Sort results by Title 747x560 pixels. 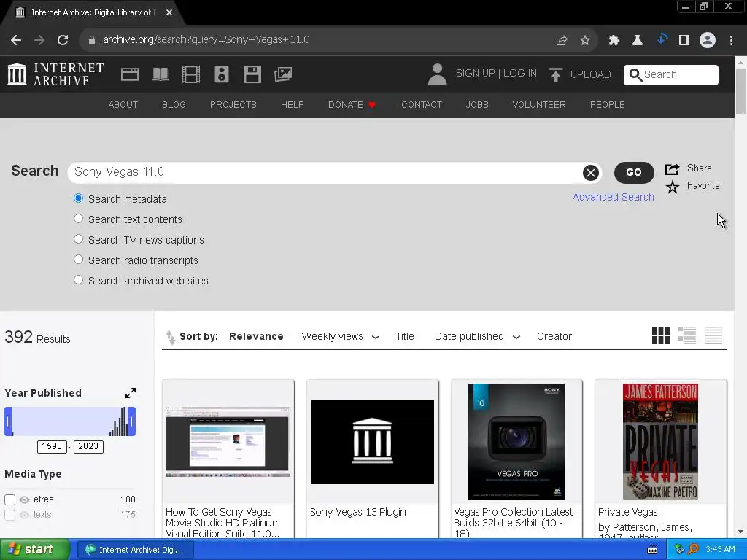click(x=405, y=337)
